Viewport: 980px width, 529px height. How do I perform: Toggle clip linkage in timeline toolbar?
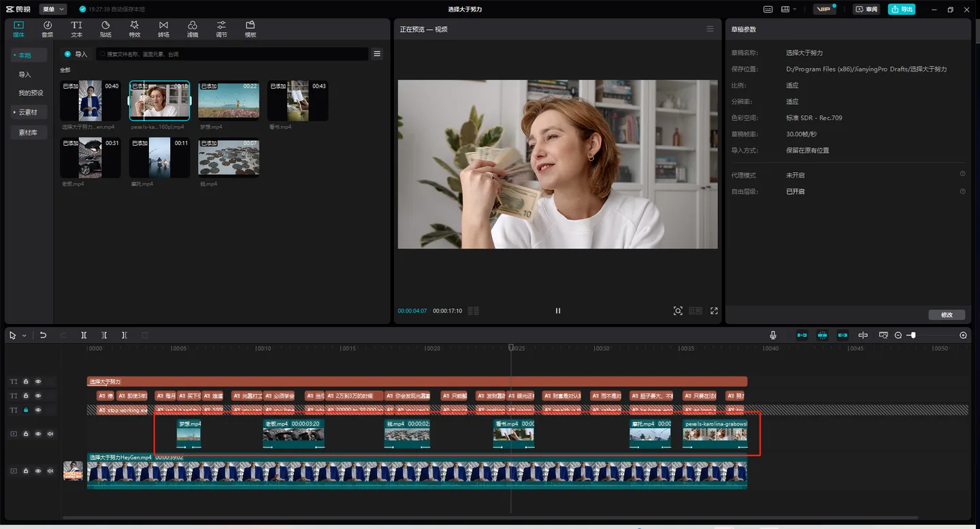[x=843, y=335]
